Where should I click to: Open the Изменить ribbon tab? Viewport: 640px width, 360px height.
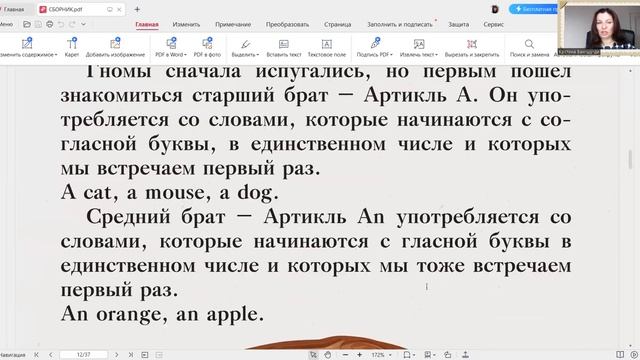[x=186, y=24]
